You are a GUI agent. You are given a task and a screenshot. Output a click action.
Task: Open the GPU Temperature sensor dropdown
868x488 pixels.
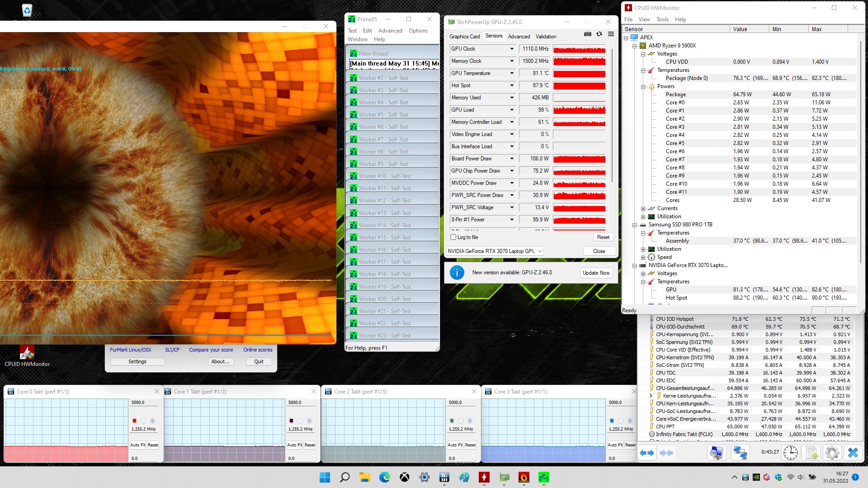512,73
